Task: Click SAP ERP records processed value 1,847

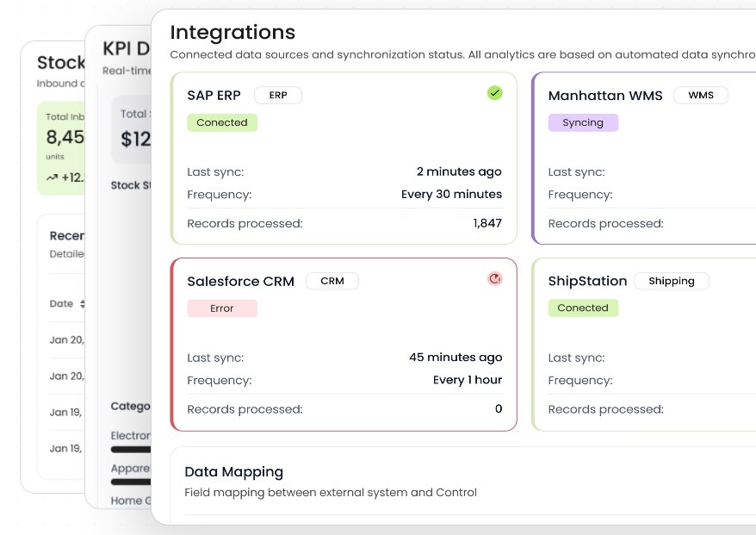Action: [487, 224]
